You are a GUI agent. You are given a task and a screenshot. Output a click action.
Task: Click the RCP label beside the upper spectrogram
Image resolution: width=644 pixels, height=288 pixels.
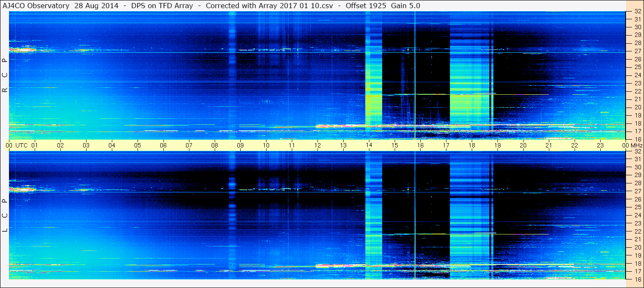(x=5, y=75)
